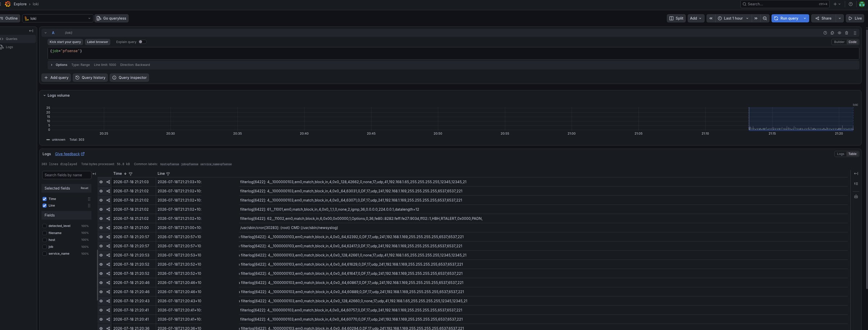868x330 pixels.
Task: Click into the LogQL query editor
Action: click(x=453, y=53)
